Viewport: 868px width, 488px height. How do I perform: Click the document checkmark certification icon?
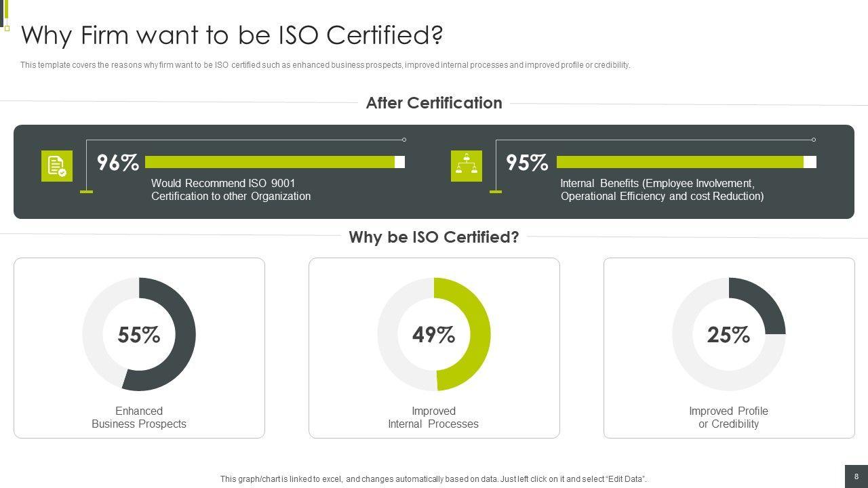[x=57, y=166]
